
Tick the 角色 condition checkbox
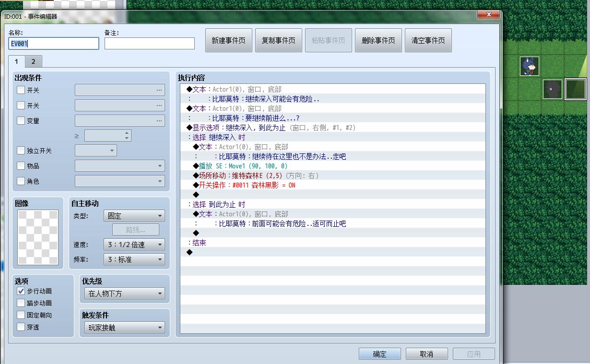click(21, 181)
